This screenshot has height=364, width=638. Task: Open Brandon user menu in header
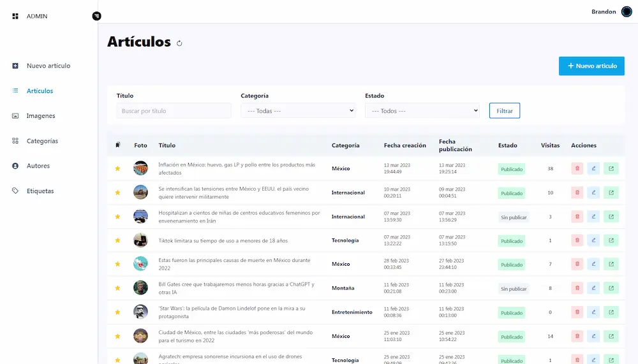pyautogui.click(x=603, y=11)
